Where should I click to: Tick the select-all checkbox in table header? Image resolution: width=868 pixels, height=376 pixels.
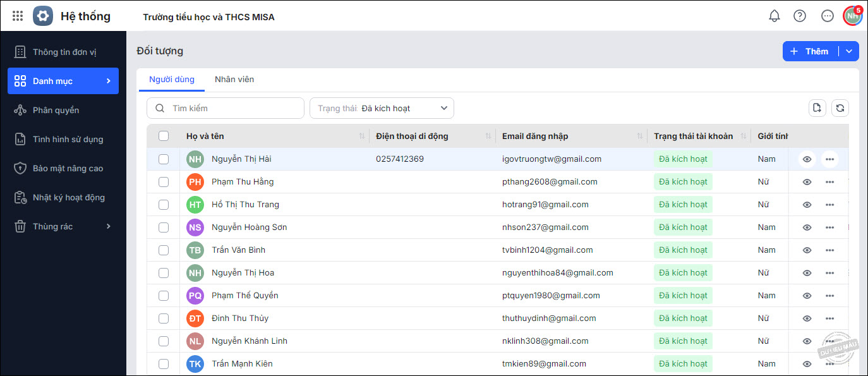point(164,136)
